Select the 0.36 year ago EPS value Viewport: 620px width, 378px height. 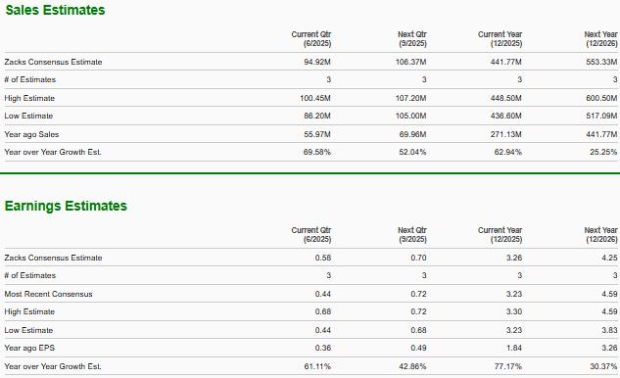(323, 348)
